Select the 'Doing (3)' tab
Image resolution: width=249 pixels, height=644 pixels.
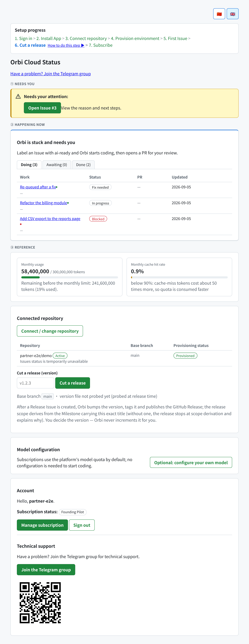29,165
